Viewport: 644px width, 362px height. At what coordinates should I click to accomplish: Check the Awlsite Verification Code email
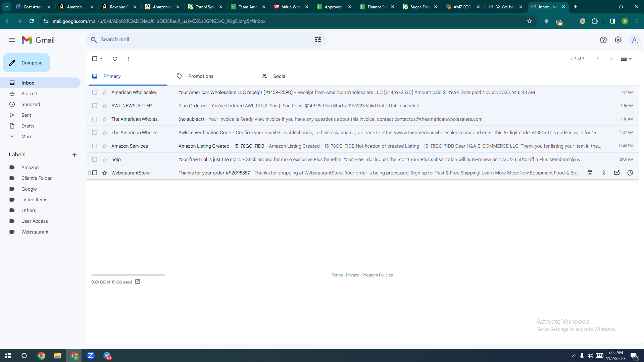pos(95,133)
